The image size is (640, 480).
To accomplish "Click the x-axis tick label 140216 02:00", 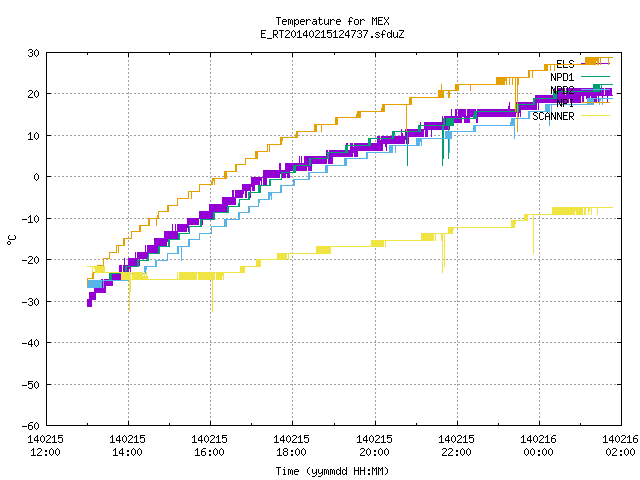I will pos(620,446).
